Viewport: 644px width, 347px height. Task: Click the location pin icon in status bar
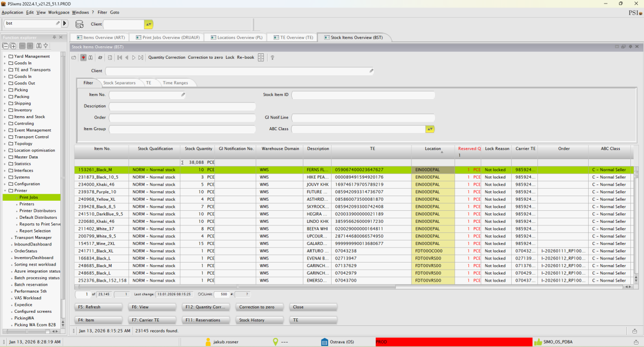(x=275, y=342)
